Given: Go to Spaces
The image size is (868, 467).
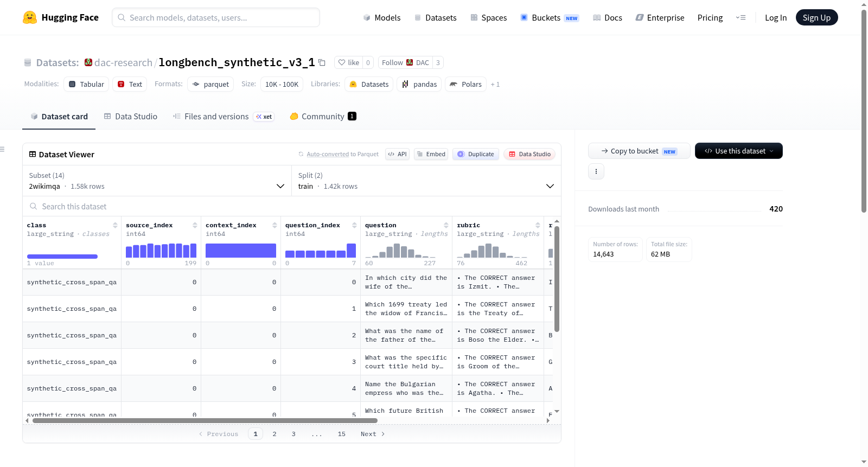Looking at the screenshot, I should coord(489,17).
